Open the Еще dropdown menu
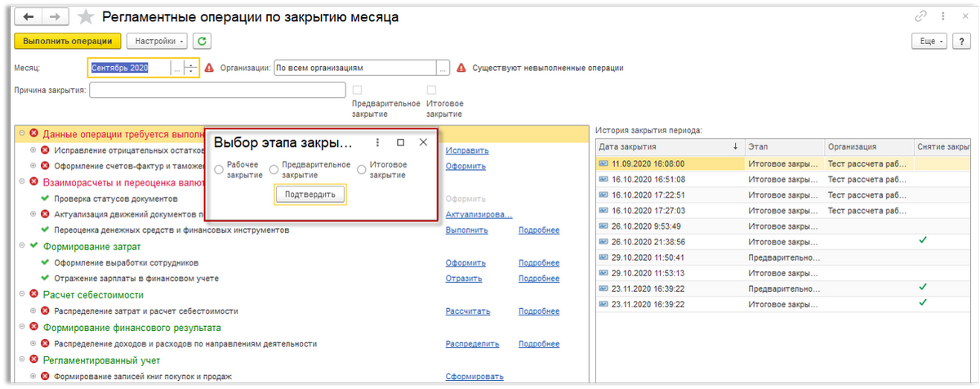This screenshot has width=980, height=389. coord(929,41)
